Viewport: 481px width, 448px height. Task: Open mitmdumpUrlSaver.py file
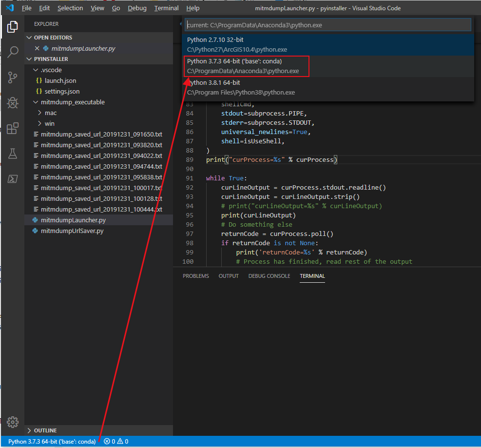point(72,231)
